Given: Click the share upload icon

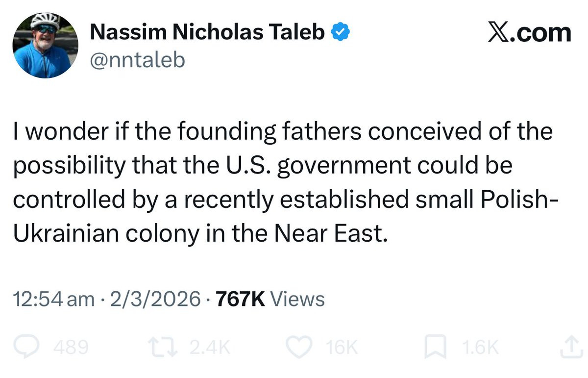Looking at the screenshot, I should point(568,347).
